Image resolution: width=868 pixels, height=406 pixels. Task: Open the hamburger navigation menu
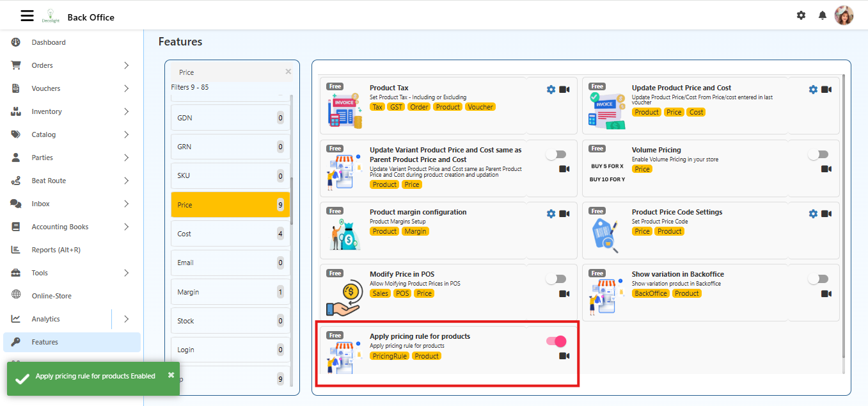(27, 15)
